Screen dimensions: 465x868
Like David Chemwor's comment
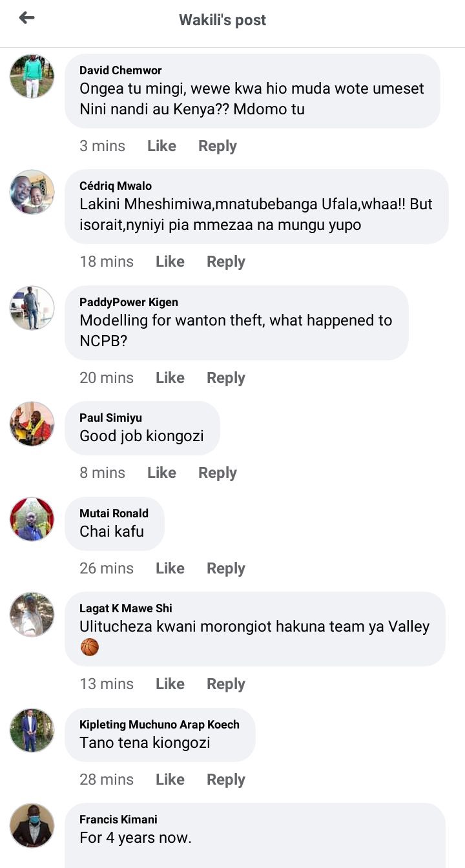coord(161,146)
